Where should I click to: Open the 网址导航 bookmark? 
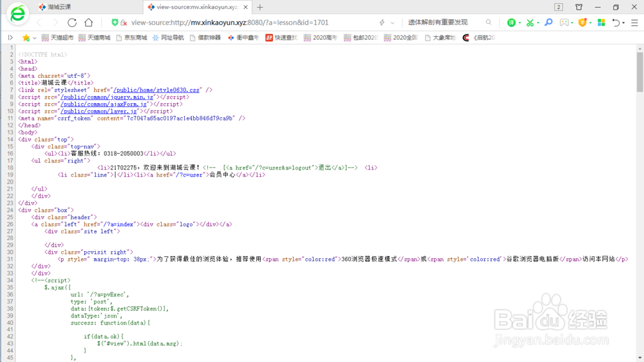168,38
